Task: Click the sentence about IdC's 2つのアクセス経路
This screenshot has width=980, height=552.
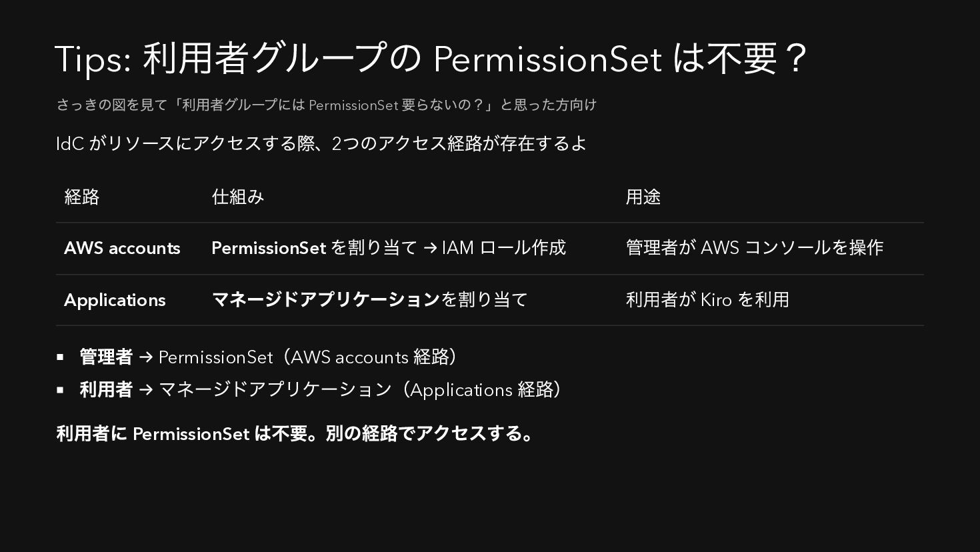Action: tap(321, 143)
